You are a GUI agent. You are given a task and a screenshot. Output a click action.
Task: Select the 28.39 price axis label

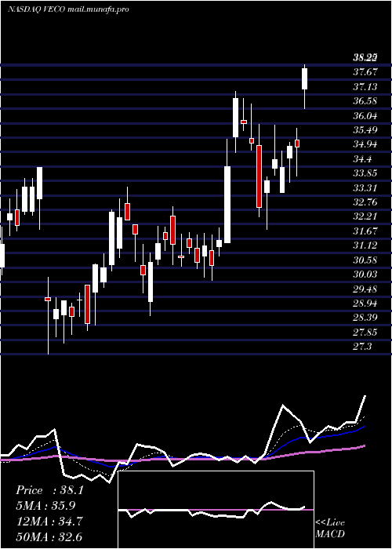point(365,318)
